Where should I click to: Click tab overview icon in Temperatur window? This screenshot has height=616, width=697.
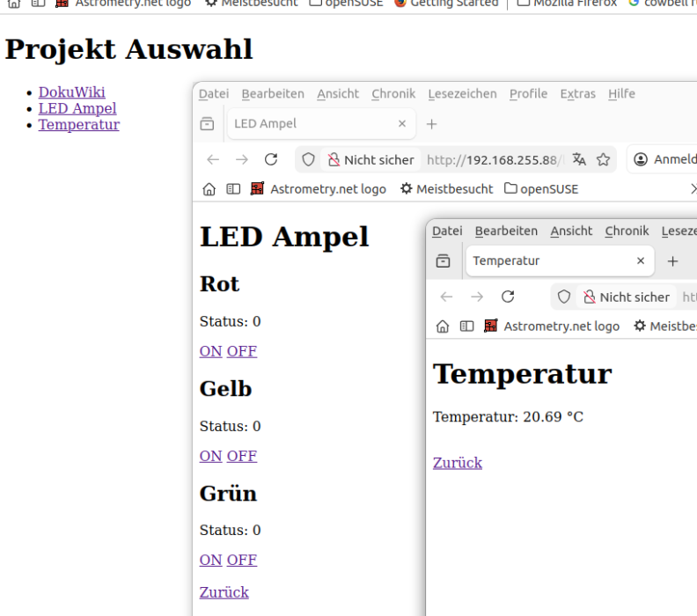[444, 260]
